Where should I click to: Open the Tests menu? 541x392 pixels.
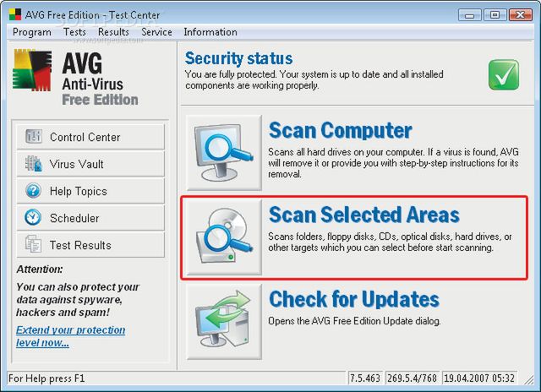[74, 32]
